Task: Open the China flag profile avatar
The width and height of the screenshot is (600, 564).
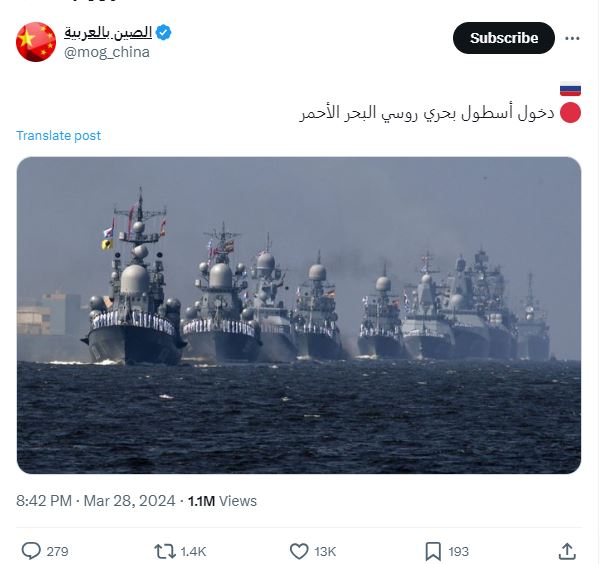Action: click(x=36, y=42)
